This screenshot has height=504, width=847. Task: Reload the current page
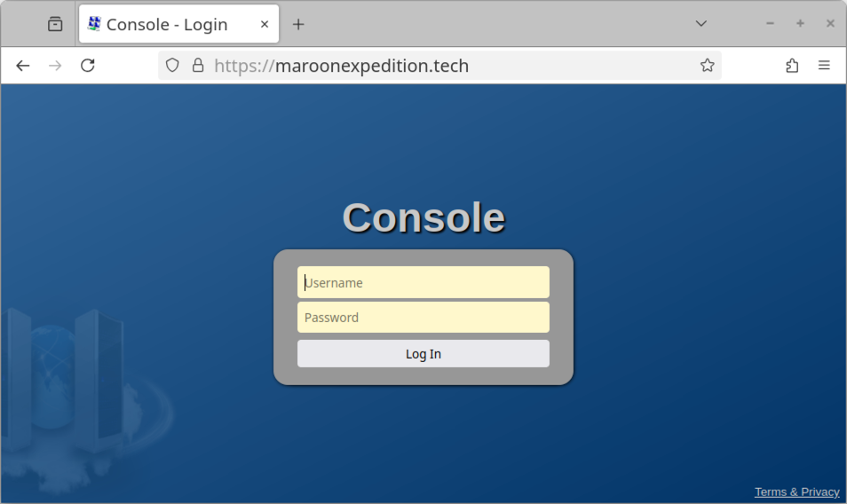[x=88, y=66]
